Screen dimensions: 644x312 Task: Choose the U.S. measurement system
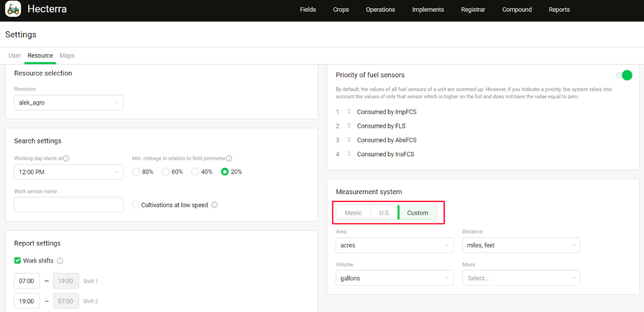384,213
